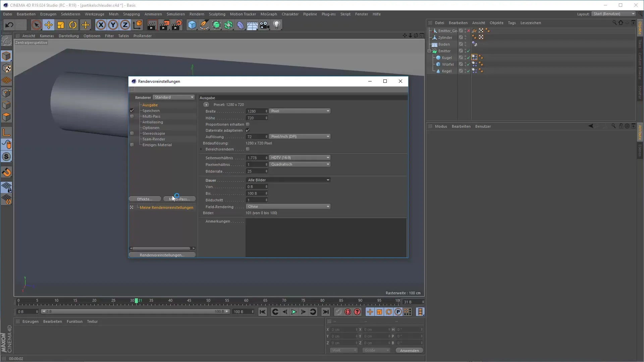The image size is (644, 362).
Task: Add floor environment icon
Action: 252,25
